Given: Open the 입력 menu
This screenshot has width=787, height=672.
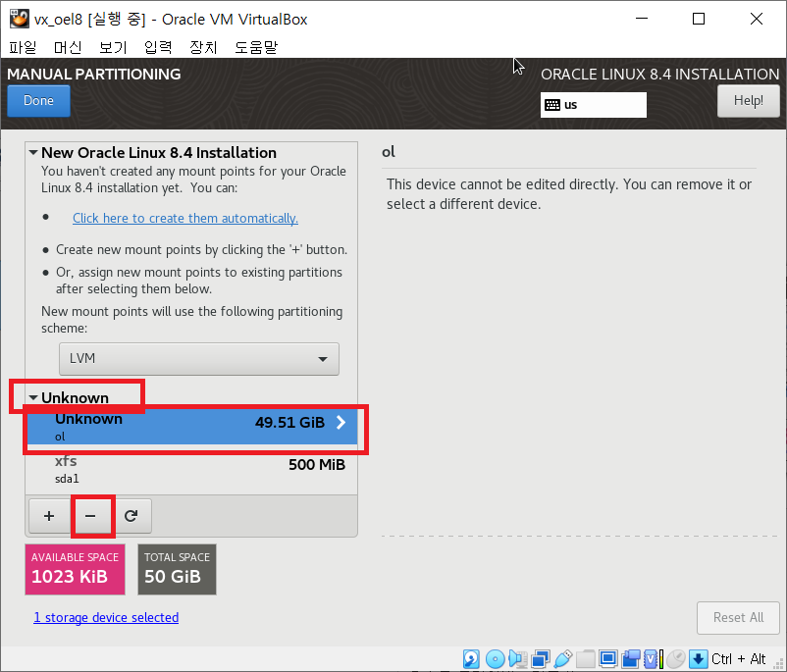Looking at the screenshot, I should [x=158, y=47].
